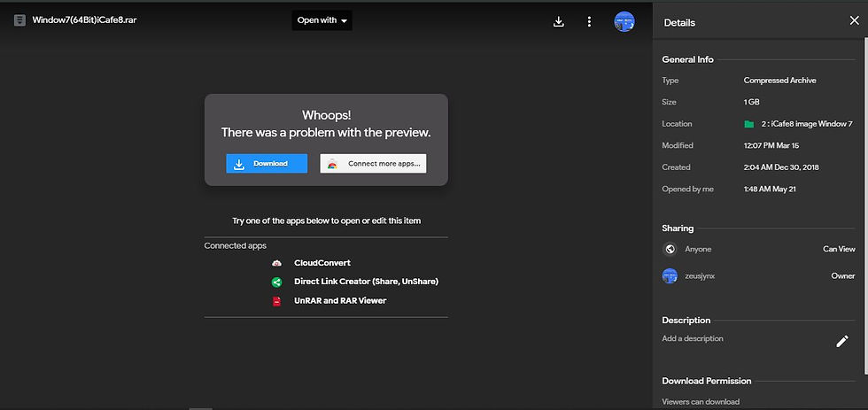Click the "Anyone" sharing label
The width and height of the screenshot is (868, 410).
pos(698,249)
